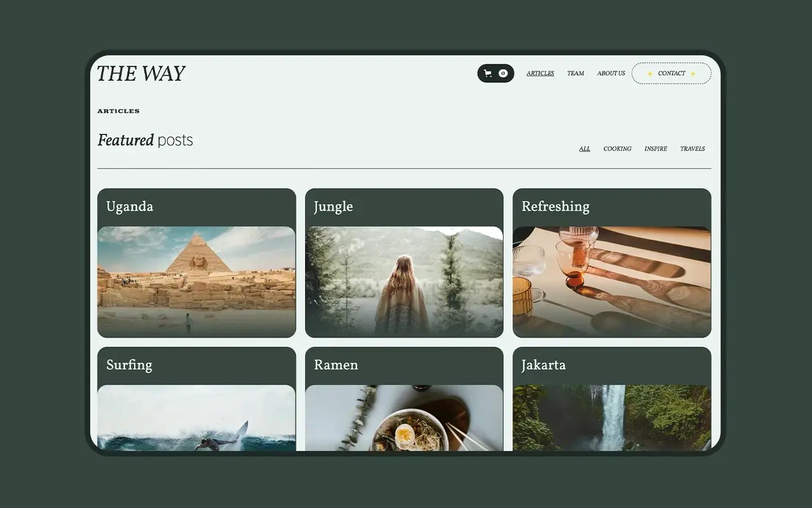The image size is (812, 508).
Task: Select the TRAVELS category filter
Action: point(692,148)
